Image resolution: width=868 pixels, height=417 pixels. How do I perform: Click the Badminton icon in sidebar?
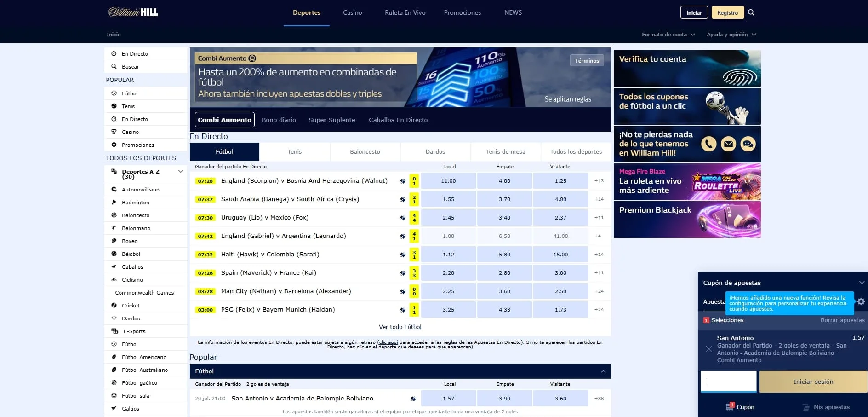tap(114, 203)
